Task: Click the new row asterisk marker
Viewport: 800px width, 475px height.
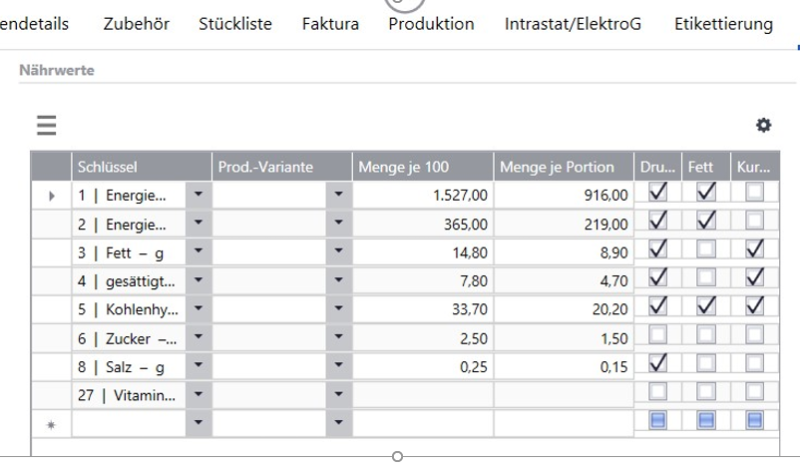Action: click(x=51, y=424)
